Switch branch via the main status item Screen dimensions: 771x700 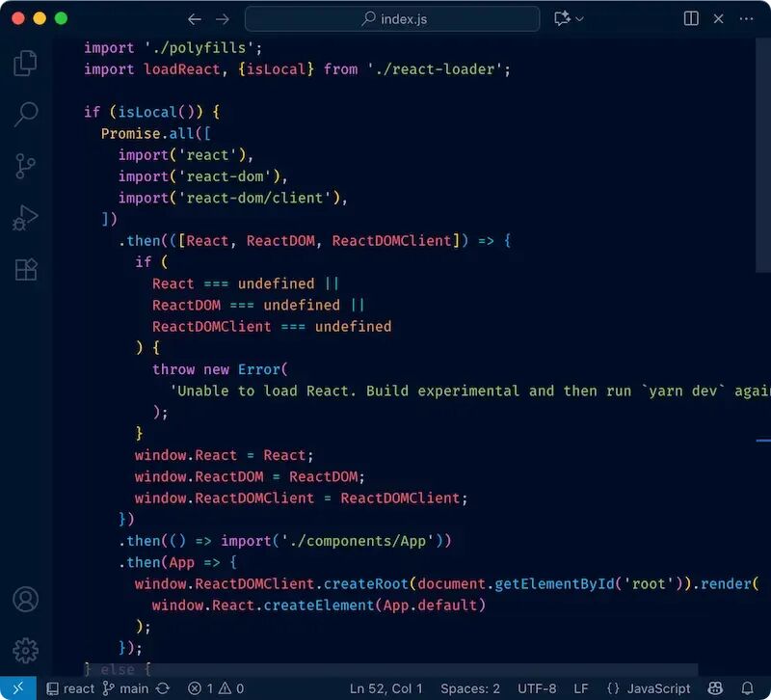[x=126, y=688]
